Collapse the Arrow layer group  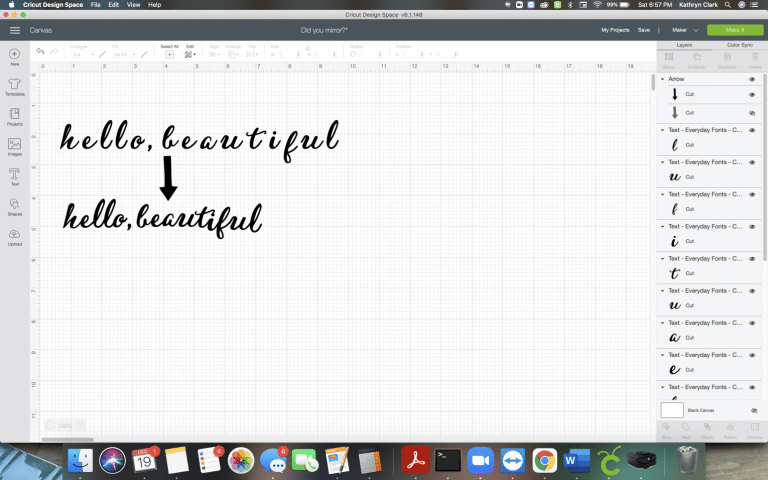662,79
